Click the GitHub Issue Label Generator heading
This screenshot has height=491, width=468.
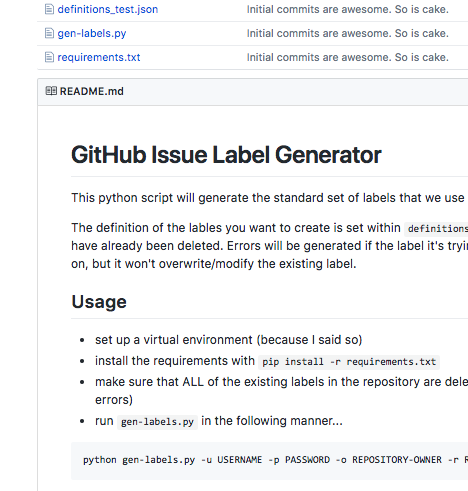tap(226, 155)
